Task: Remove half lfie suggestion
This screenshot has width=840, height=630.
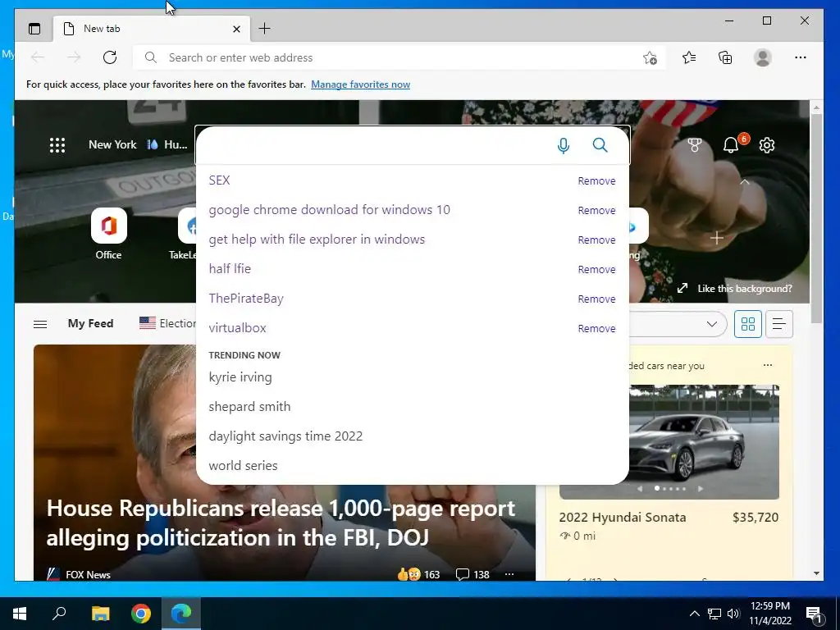Action: (x=596, y=269)
